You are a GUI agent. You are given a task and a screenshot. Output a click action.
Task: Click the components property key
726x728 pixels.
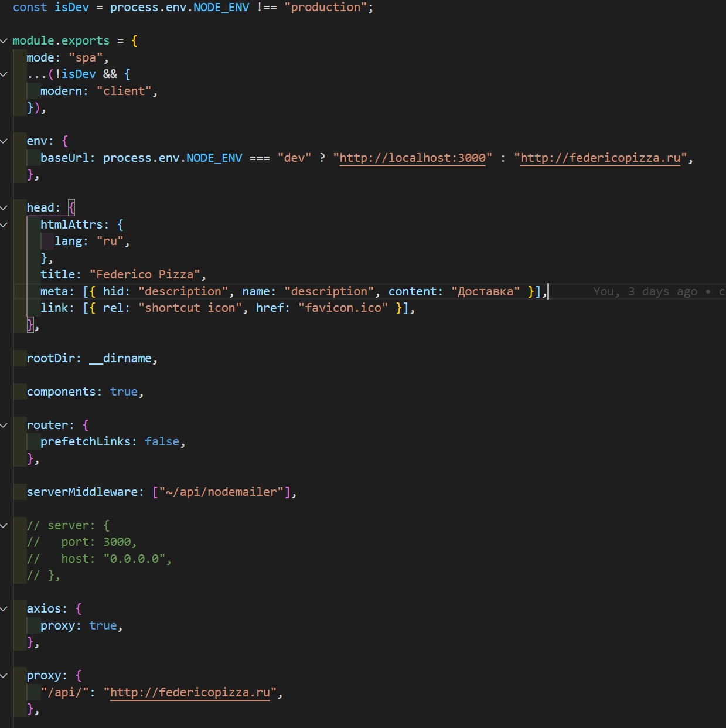pyautogui.click(x=61, y=392)
